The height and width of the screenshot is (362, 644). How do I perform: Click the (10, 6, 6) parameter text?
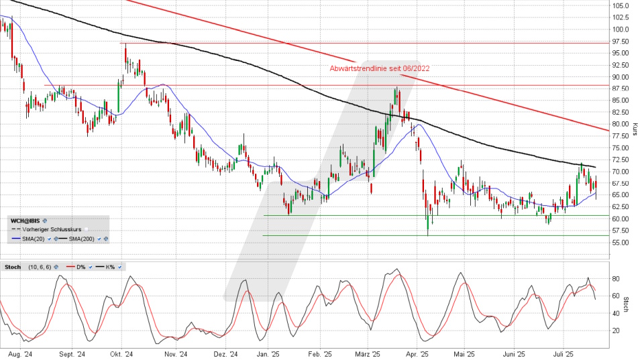point(40,267)
